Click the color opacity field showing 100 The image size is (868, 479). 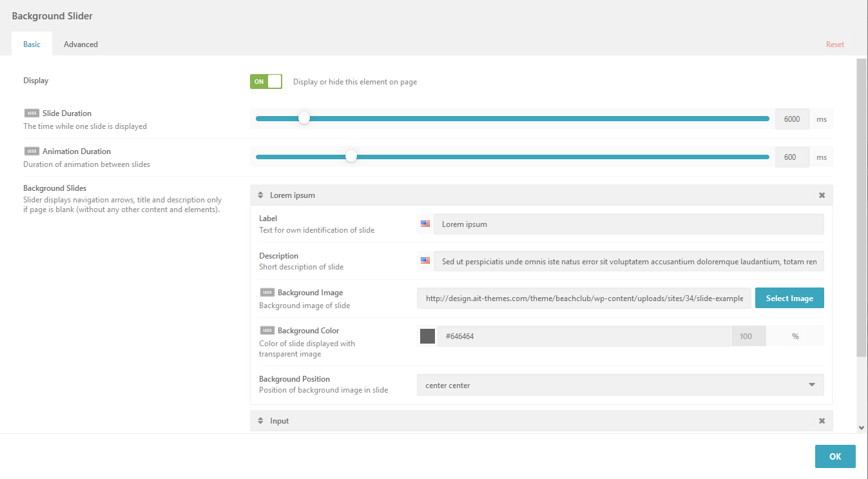[x=749, y=336]
